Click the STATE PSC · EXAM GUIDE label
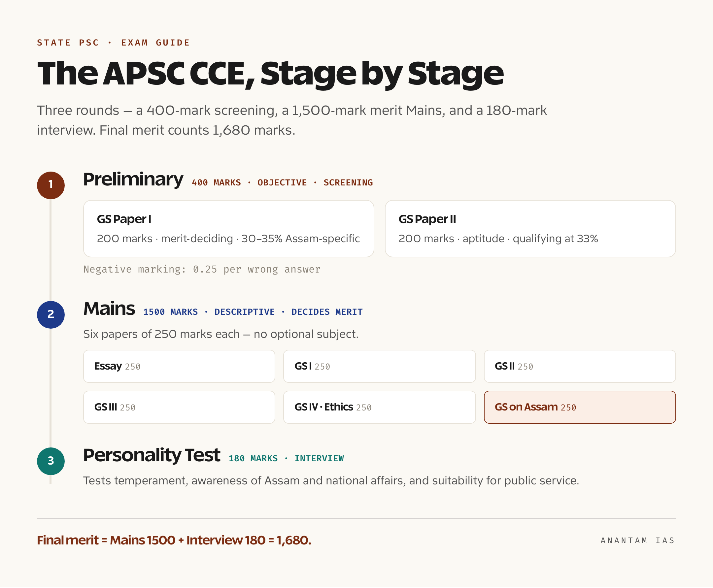Viewport: 713px width, 588px height. [x=114, y=43]
